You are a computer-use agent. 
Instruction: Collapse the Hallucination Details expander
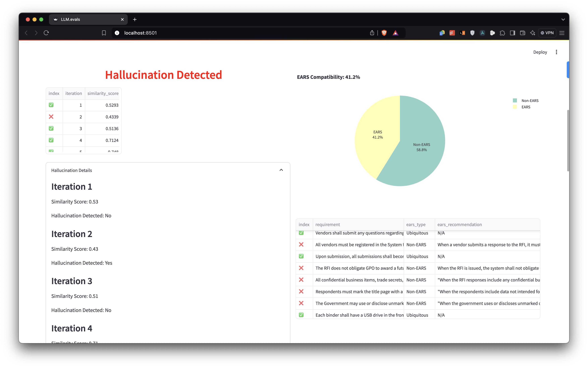[281, 170]
